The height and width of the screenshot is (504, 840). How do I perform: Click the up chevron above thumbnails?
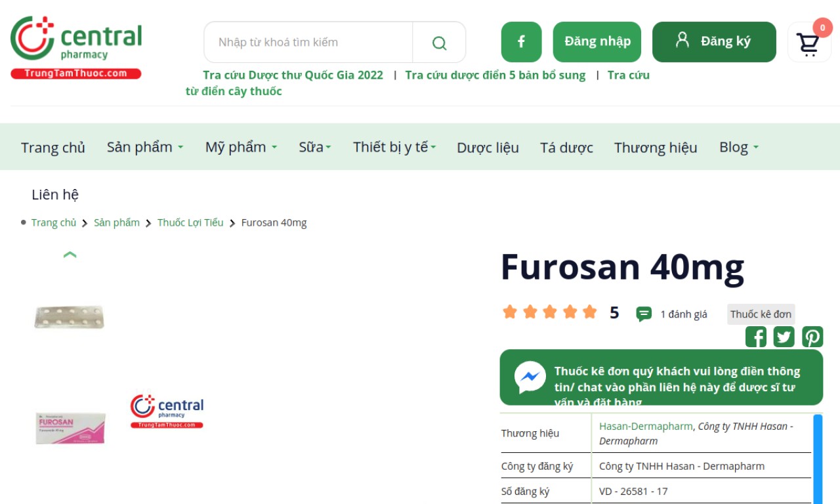coord(70,255)
